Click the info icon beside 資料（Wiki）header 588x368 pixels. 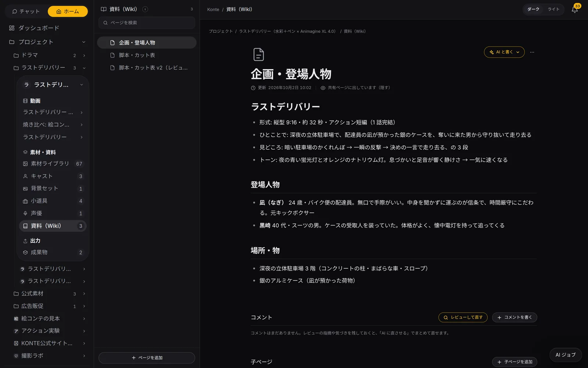coord(145,9)
